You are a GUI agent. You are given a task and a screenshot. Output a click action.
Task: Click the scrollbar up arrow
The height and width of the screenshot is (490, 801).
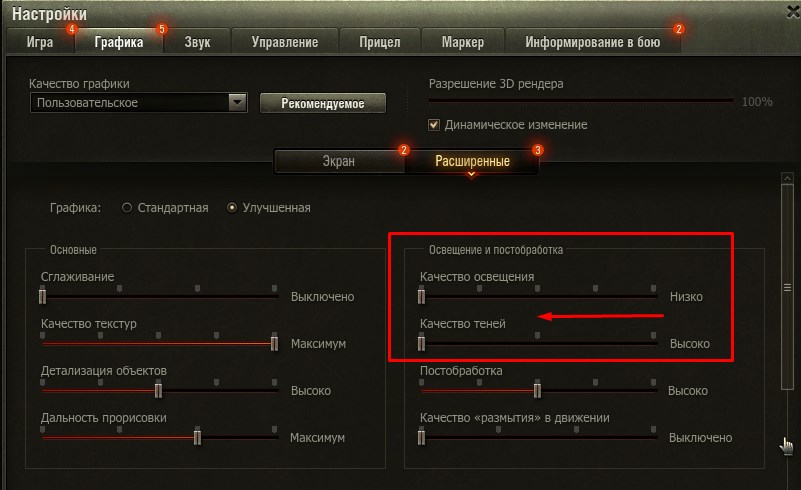[x=787, y=178]
